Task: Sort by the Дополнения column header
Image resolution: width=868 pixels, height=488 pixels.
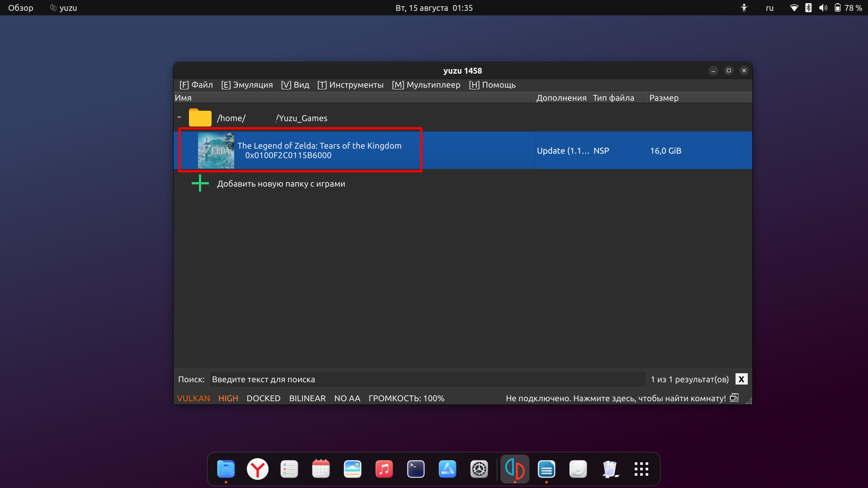Action: (x=562, y=98)
